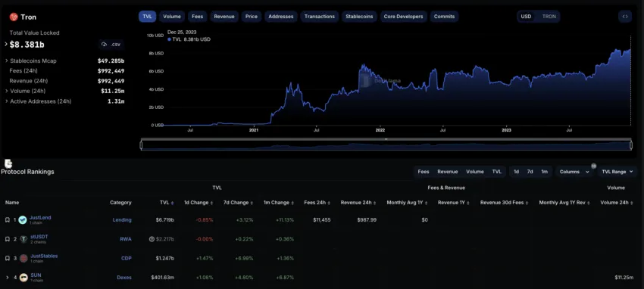644x289 pixels.
Task: Click the left handle of chart range slider
Action: (x=141, y=145)
